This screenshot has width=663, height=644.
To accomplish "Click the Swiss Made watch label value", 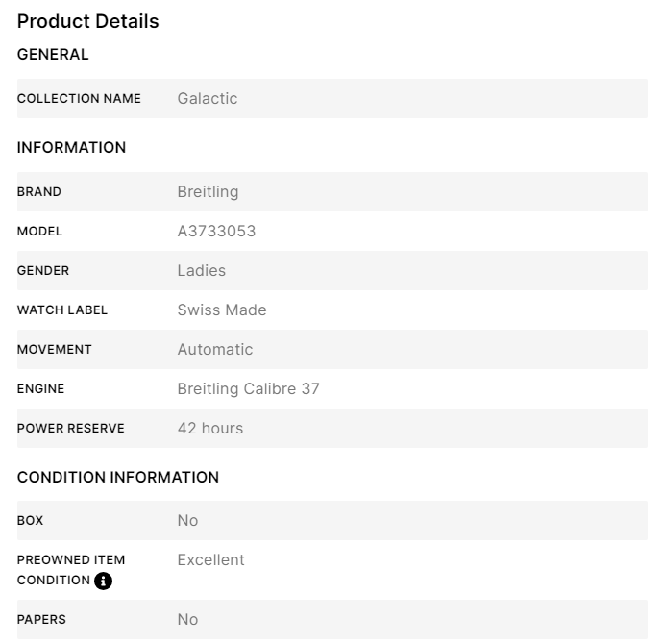I will (x=221, y=310).
